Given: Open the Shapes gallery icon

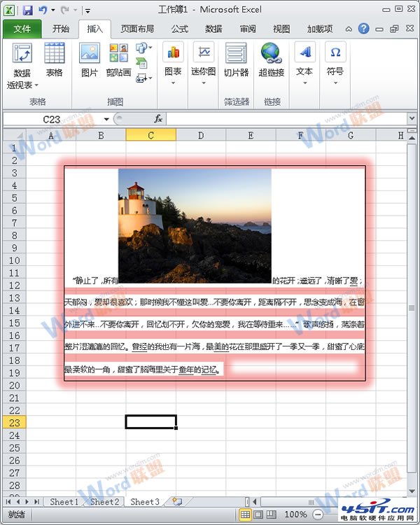Looking at the screenshot, I should (143, 48).
